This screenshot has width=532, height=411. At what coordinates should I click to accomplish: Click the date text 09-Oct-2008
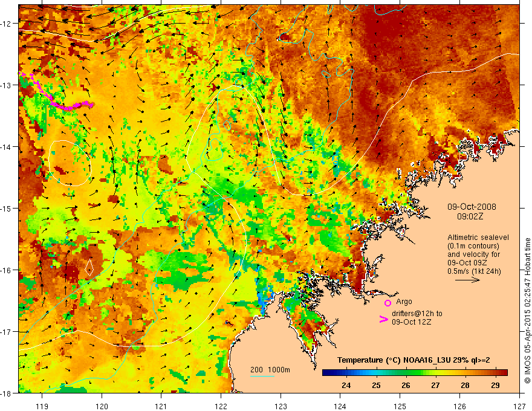[472, 207]
